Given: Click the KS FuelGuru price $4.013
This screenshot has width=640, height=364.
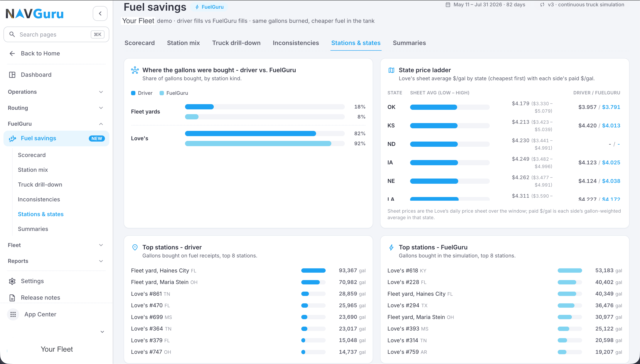Looking at the screenshot, I should pyautogui.click(x=611, y=126).
